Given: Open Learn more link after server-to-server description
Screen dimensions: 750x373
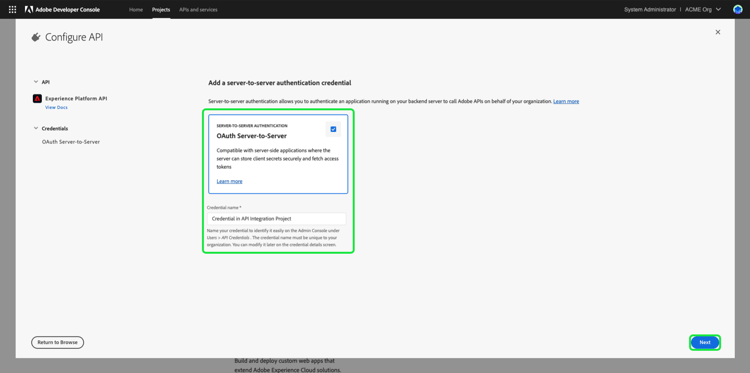Looking at the screenshot, I should click(566, 101).
